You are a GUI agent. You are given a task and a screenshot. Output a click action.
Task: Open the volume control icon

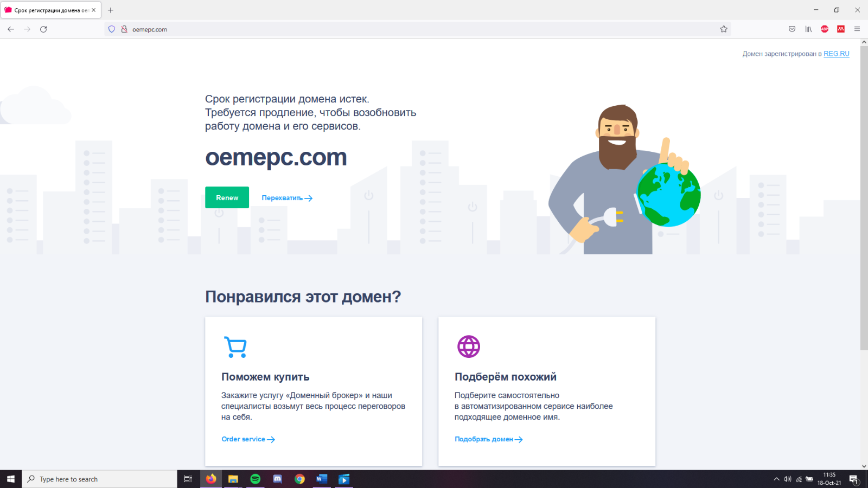(787, 479)
